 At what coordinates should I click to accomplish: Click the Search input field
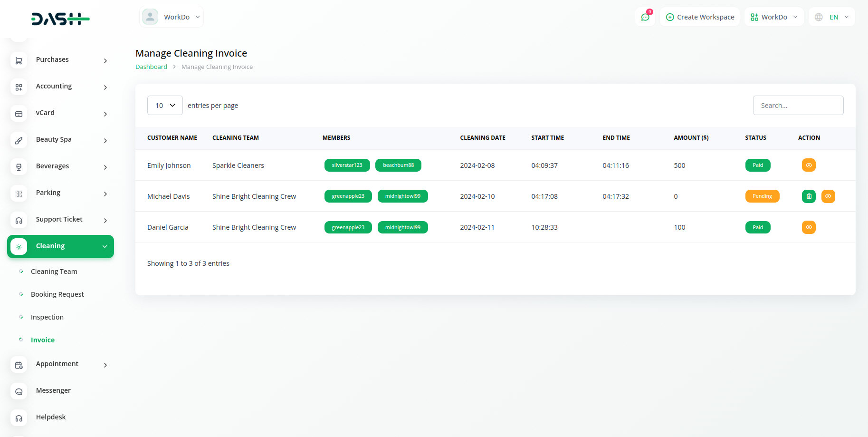[798, 106]
